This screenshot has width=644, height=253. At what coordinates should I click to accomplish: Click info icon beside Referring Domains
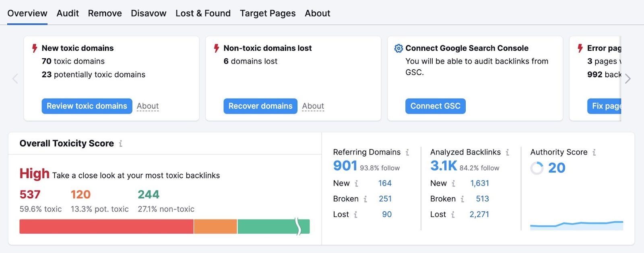[x=407, y=152]
